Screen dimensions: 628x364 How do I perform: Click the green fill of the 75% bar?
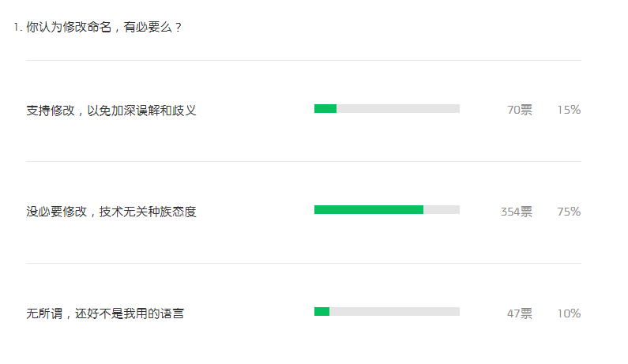point(368,210)
